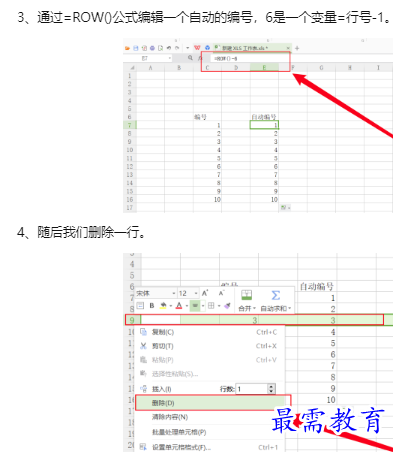Click the decrease font size A icon
393x452 pixels.
(x=222, y=293)
